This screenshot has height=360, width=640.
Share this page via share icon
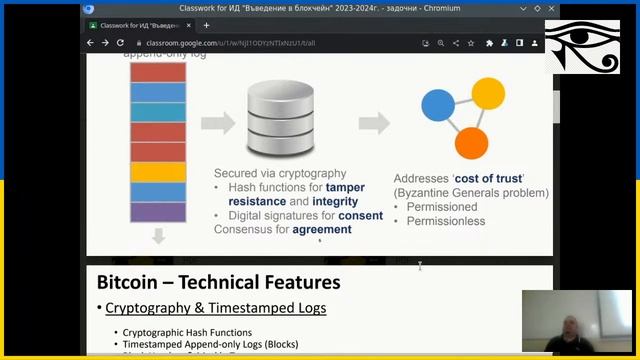click(x=456, y=43)
